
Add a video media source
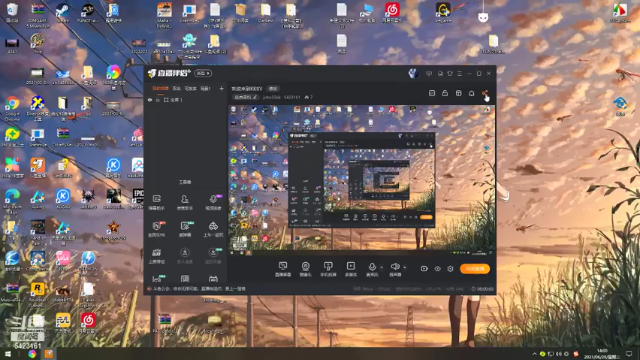coord(351,269)
